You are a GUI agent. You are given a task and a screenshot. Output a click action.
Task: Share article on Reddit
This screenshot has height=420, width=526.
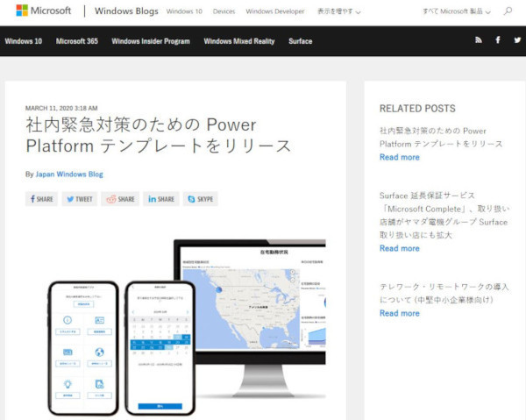tap(120, 199)
